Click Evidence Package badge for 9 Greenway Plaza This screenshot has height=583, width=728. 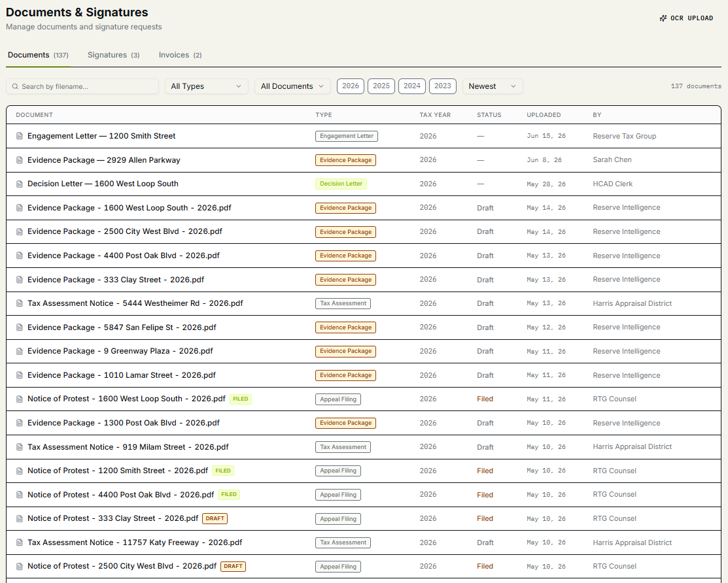click(345, 351)
